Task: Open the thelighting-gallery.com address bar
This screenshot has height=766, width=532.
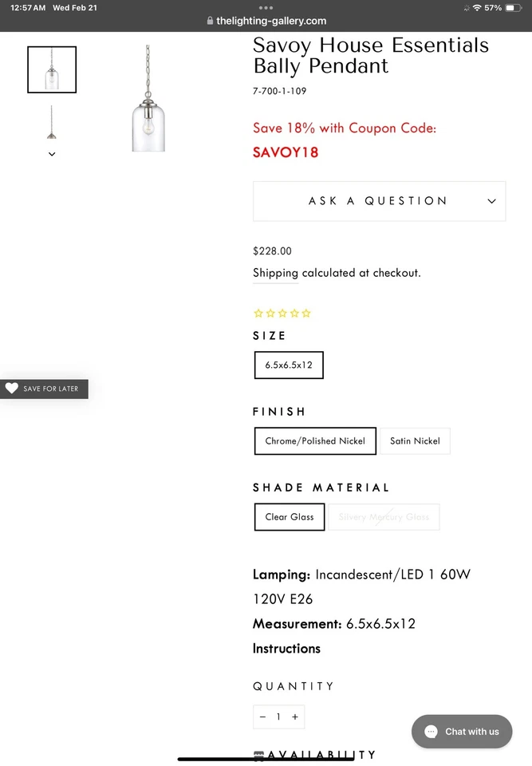Action: click(x=271, y=21)
